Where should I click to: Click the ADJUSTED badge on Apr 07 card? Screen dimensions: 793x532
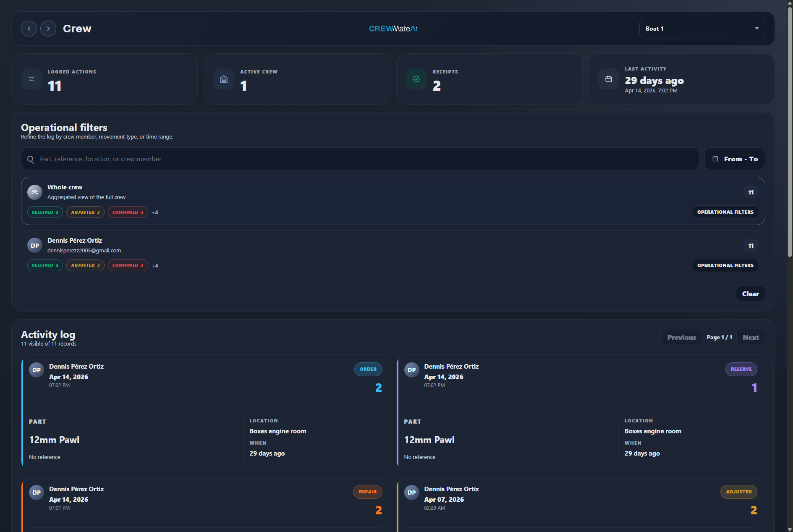739,492
